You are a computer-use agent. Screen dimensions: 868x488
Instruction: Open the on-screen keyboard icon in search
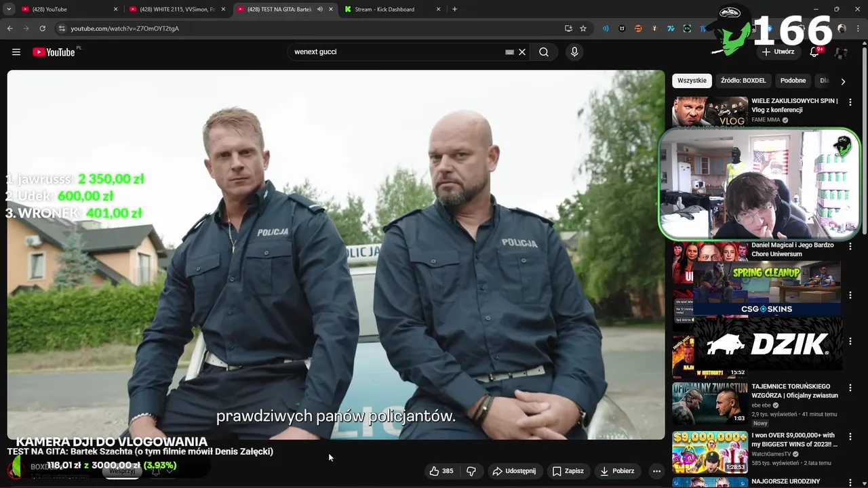tap(510, 52)
